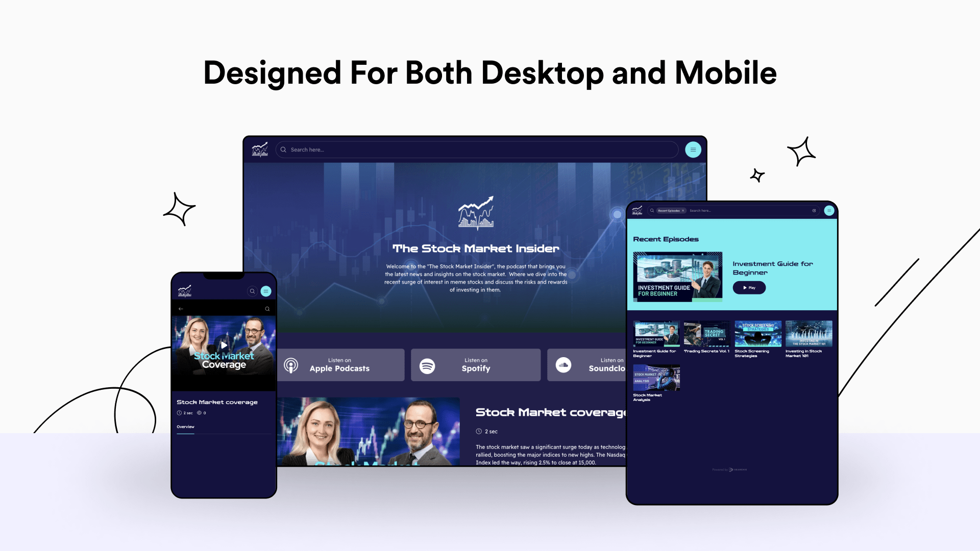Click the Play button for Investment Guide for Beginner
Image resolution: width=980 pixels, height=551 pixels.
click(x=749, y=287)
